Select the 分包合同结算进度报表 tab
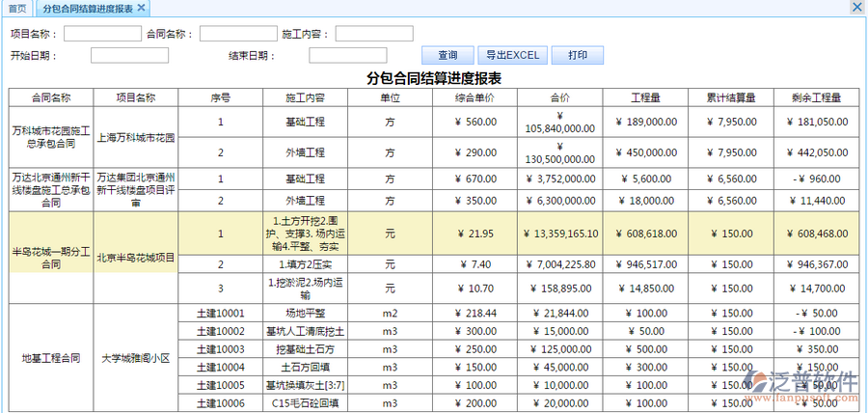This screenshot has width=868, height=413. (88, 8)
